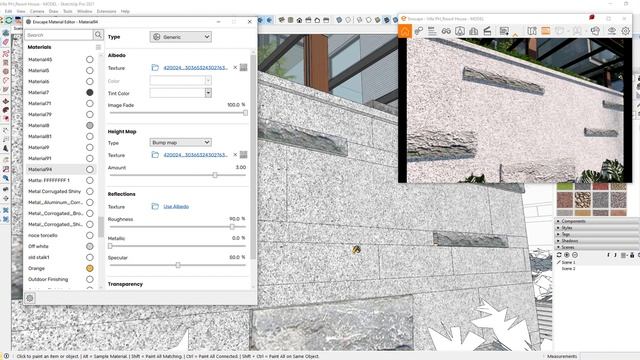The image size is (640, 360).
Task: Click Reflections texture folder icon
Action: 155,207
